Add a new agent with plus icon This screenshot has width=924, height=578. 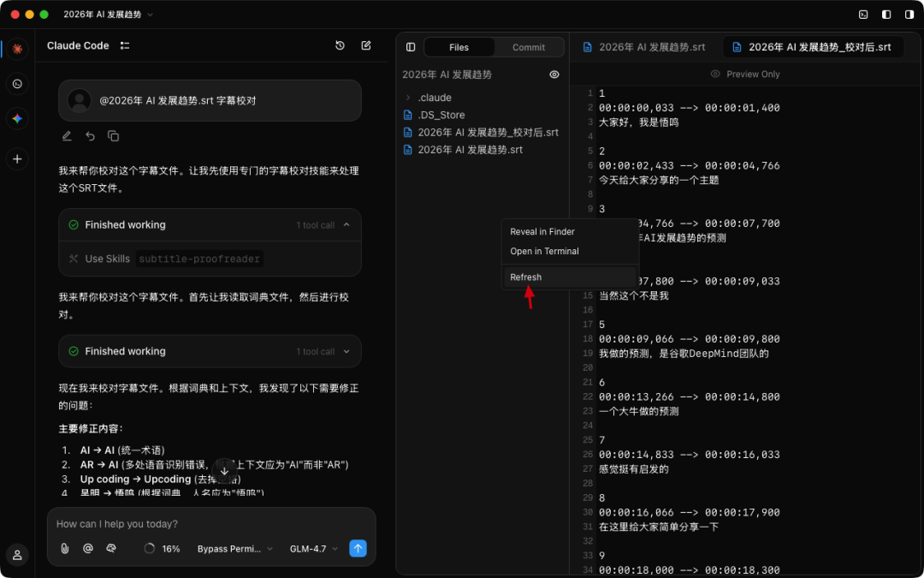[17, 159]
